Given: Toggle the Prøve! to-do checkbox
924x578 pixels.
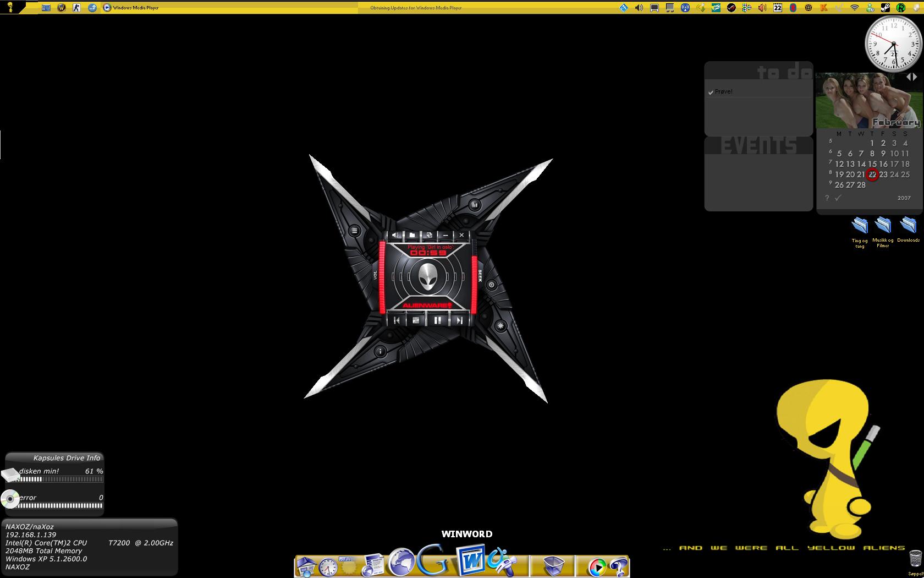Looking at the screenshot, I should [711, 92].
